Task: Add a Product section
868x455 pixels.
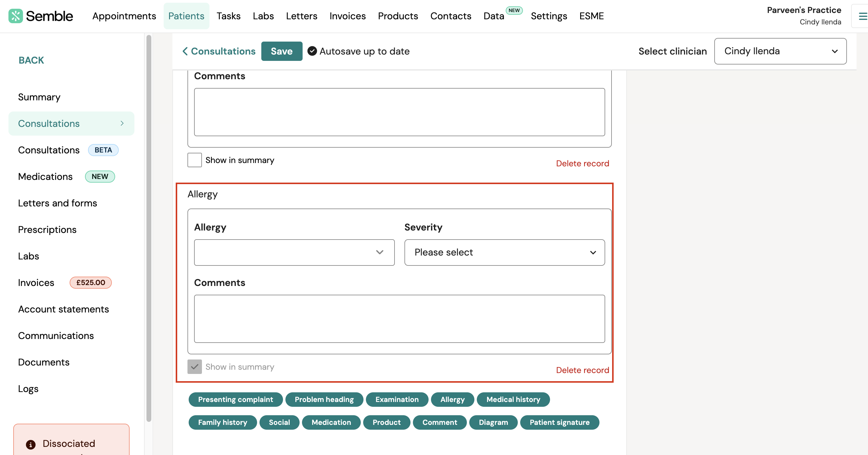Action: point(386,422)
